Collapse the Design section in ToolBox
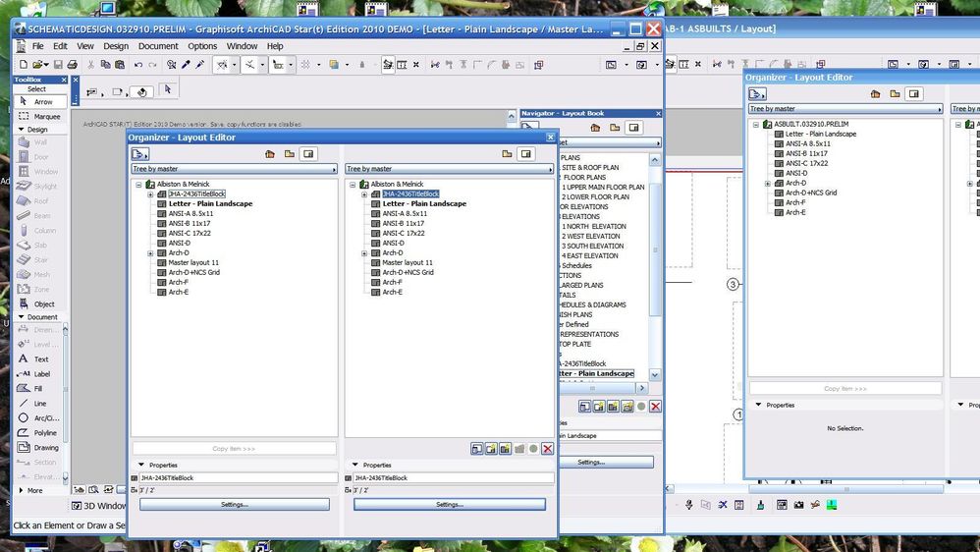 tap(21, 130)
